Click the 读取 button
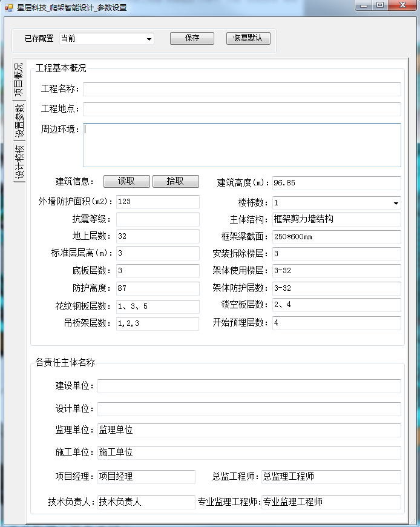Screen dimensions: 420x527 (x=126, y=182)
